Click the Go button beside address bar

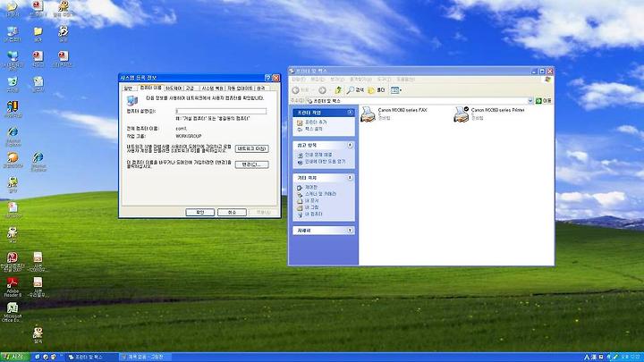coord(544,101)
